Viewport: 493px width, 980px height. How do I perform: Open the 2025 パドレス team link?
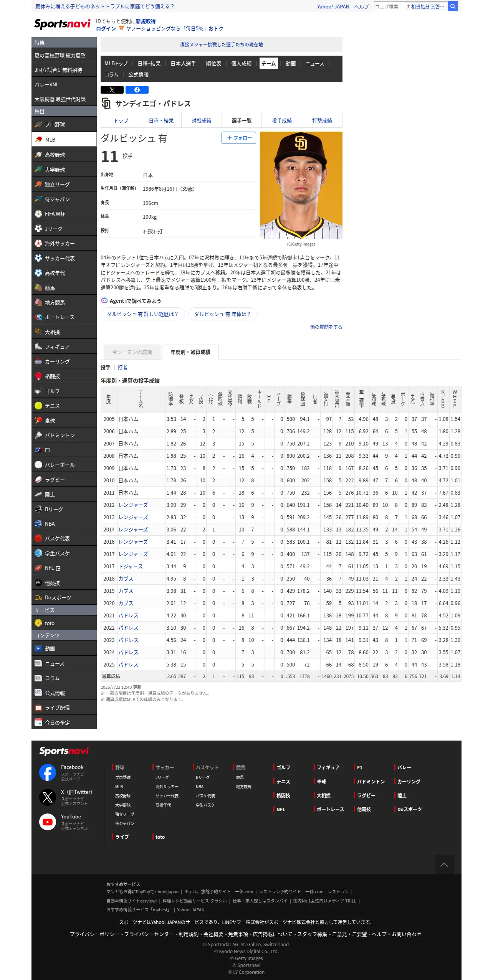pos(128,665)
